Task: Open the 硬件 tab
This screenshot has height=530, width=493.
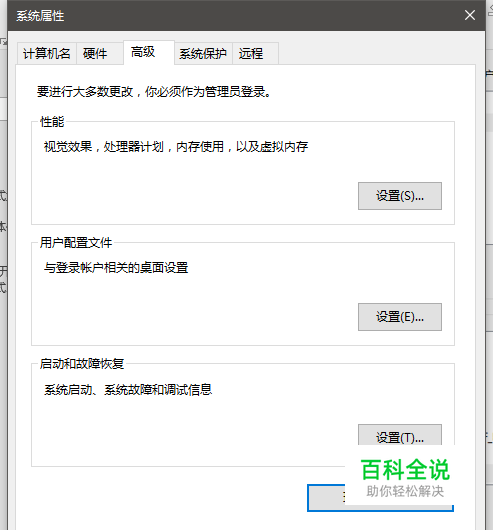Action: 100,53
